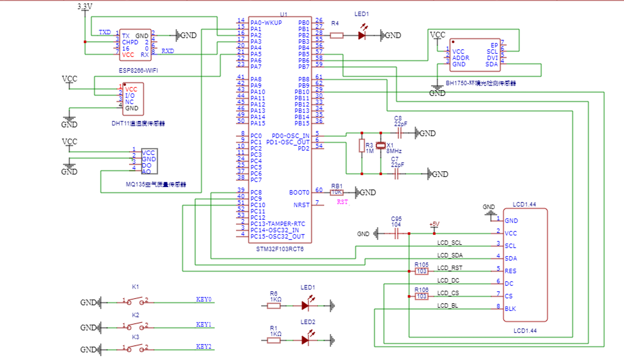Click the CHPD pin on ESP8266 module

pos(130,42)
